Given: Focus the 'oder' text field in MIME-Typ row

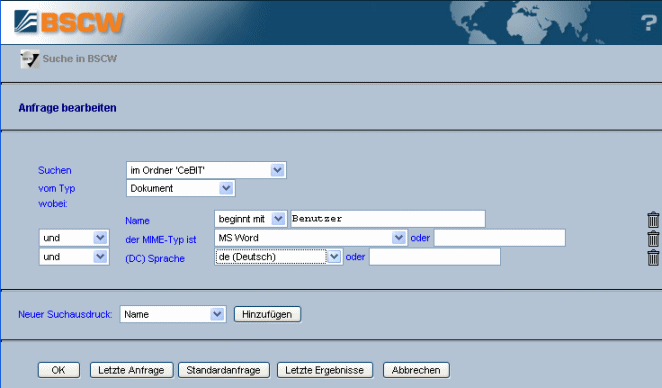Looking at the screenshot, I should pos(499,238).
